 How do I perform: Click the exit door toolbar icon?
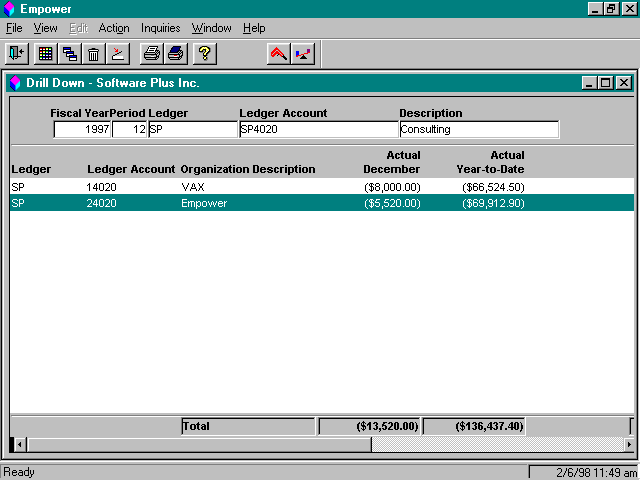click(x=17, y=53)
